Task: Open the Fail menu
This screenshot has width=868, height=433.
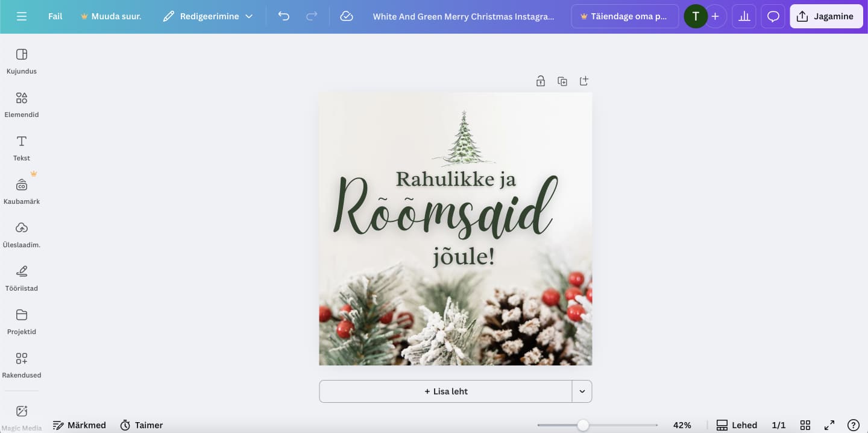Action: tap(55, 16)
